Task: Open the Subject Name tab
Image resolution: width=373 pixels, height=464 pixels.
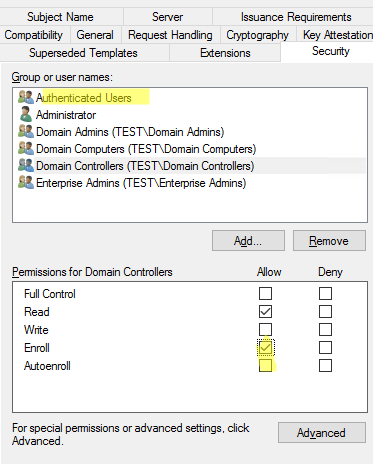Action: coord(61,17)
